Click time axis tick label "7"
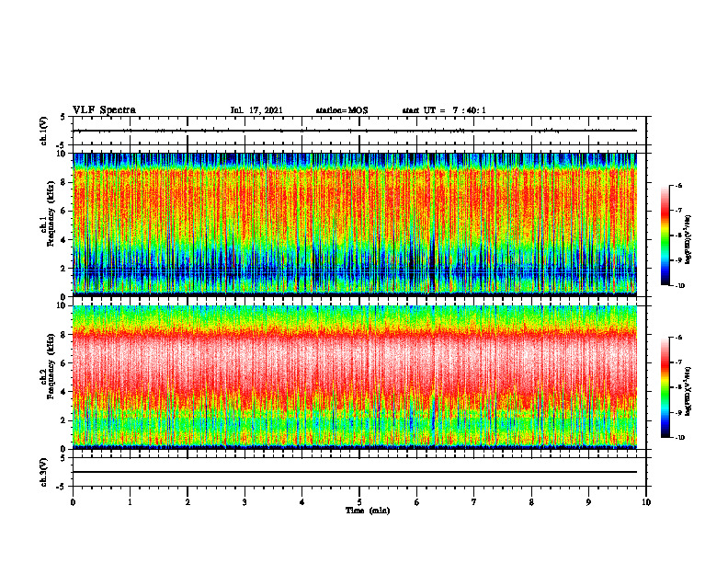728x563 pixels. [474, 502]
